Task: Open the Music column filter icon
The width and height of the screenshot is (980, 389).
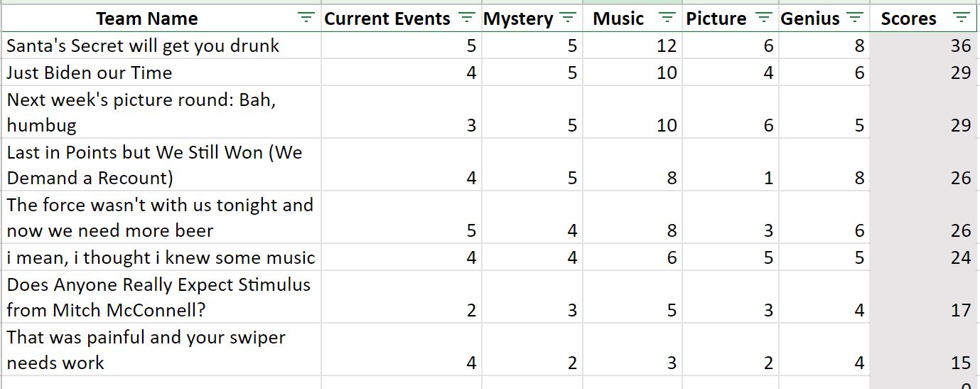Action: coord(667,18)
